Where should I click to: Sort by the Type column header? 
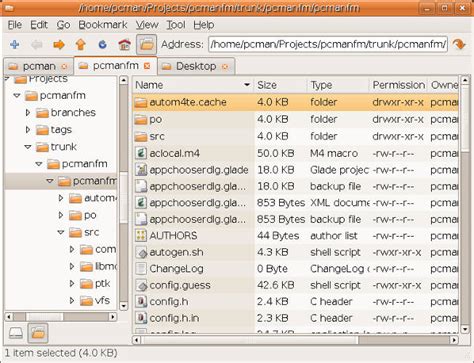[337, 85]
